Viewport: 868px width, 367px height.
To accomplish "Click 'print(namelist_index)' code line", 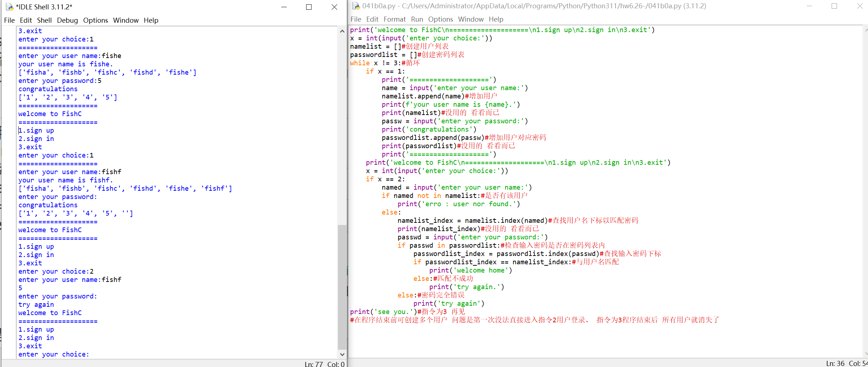I will tap(468, 229).
